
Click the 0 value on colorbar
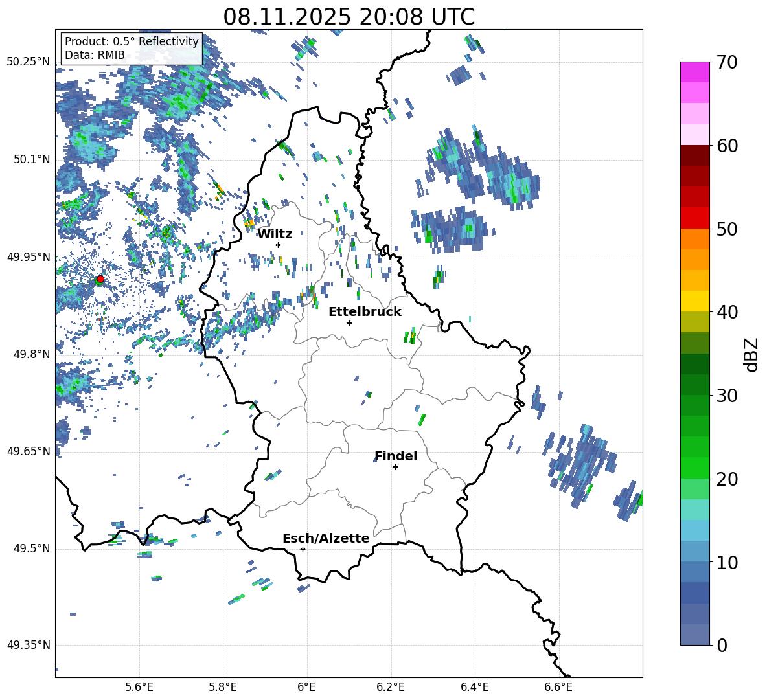(x=722, y=645)
